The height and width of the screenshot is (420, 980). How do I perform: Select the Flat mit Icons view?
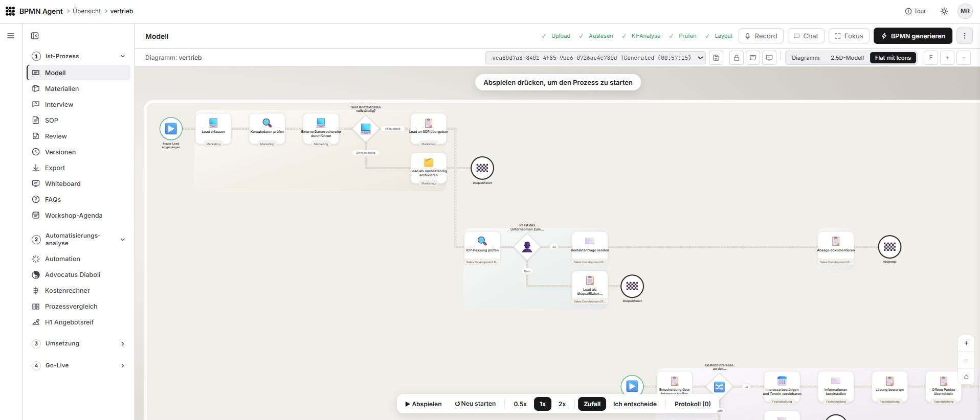893,58
